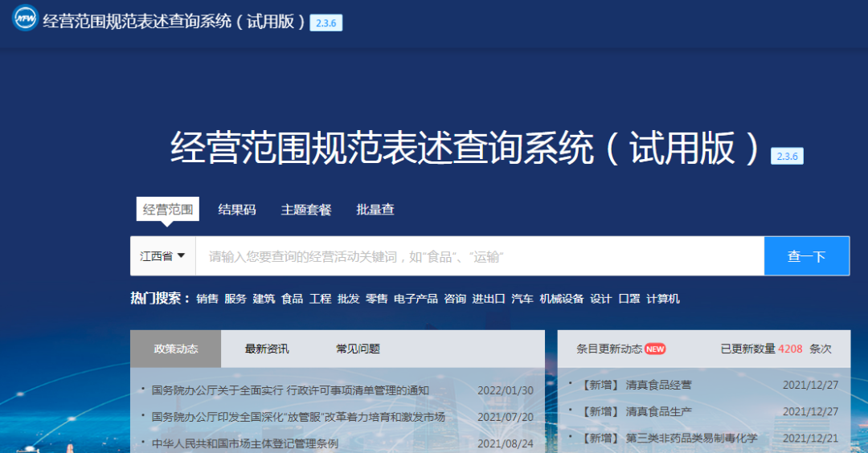
Task: Click the 2.3.6 version badge in header
Action: tap(325, 23)
